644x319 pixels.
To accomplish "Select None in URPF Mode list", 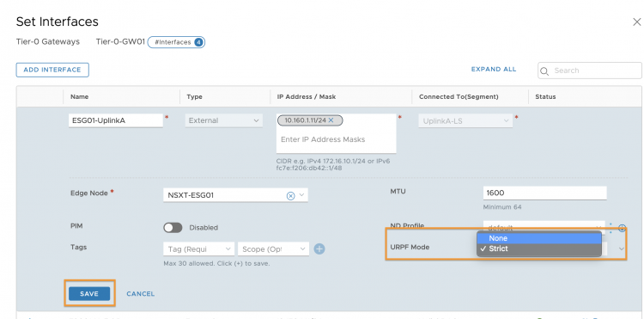I will click(539, 238).
